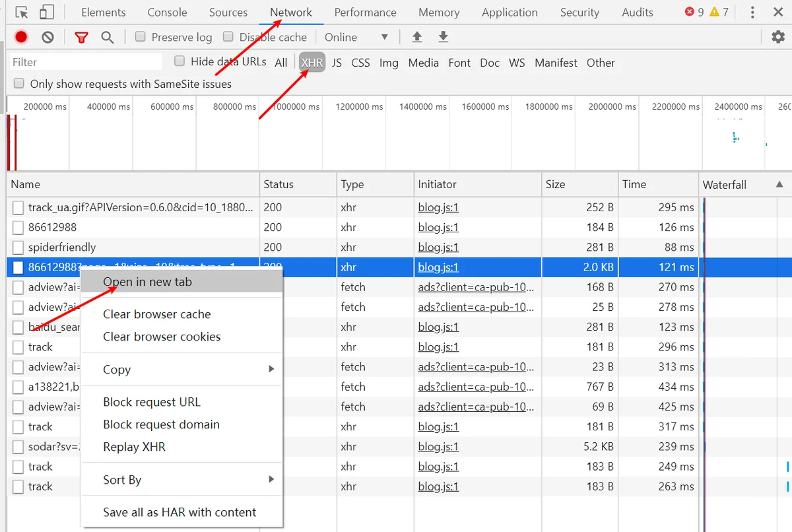
Task: Sort by the Size column header
Action: point(579,184)
